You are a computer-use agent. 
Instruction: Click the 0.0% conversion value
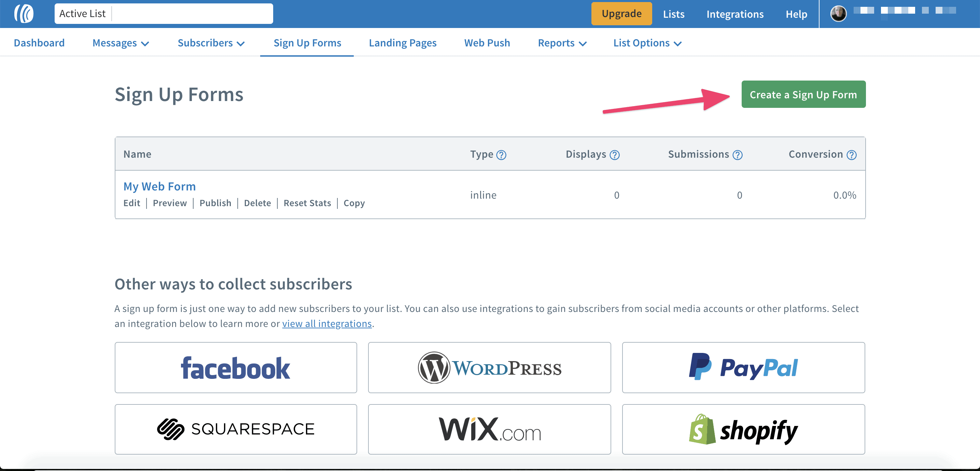(x=844, y=195)
